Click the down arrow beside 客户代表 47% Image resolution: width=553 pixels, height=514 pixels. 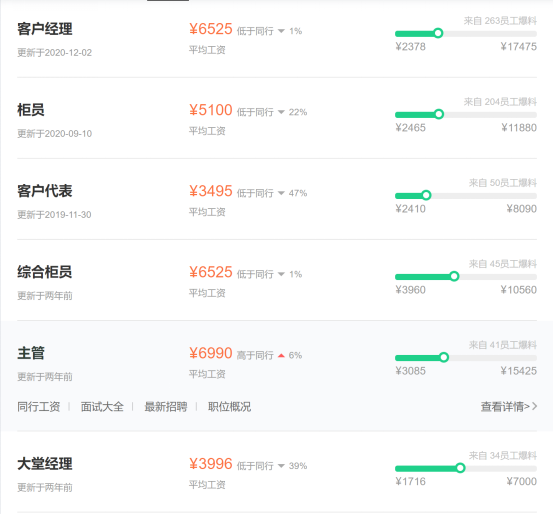pos(281,193)
